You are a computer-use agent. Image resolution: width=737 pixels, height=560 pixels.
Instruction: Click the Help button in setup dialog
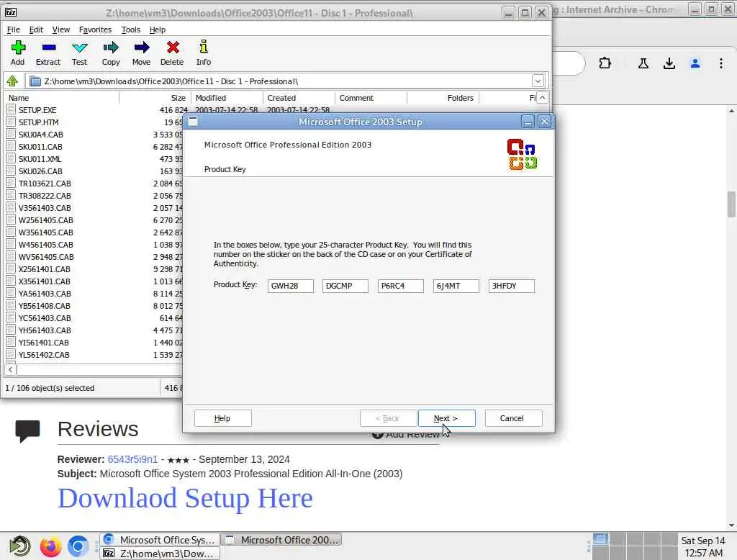[223, 418]
